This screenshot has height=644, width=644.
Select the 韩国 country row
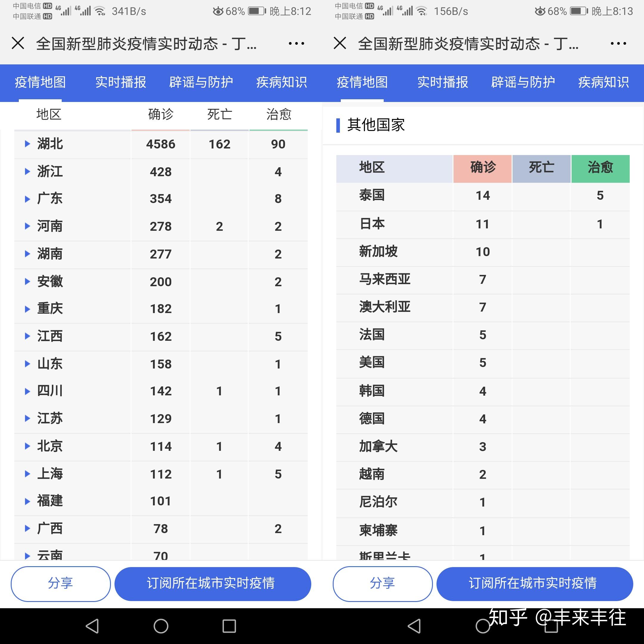coord(483,392)
